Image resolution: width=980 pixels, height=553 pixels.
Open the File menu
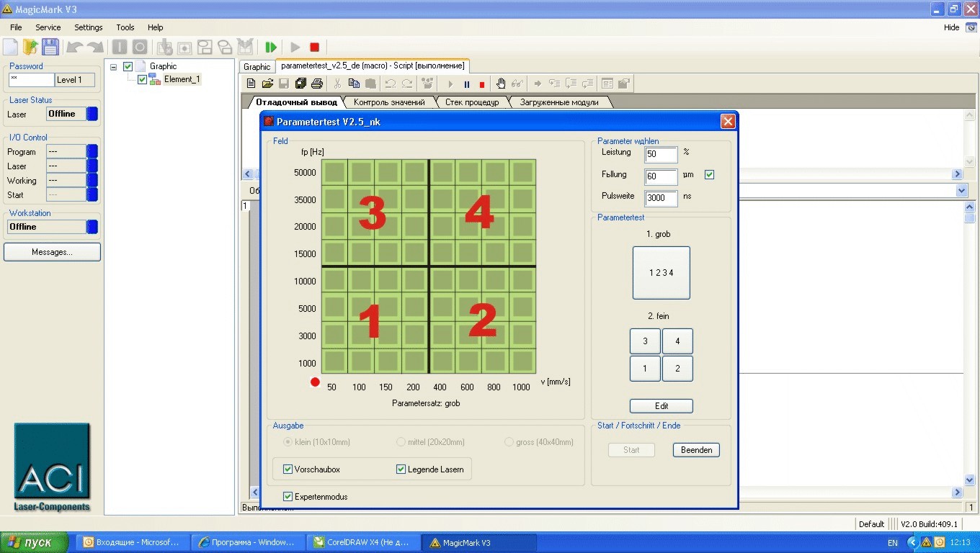point(16,27)
